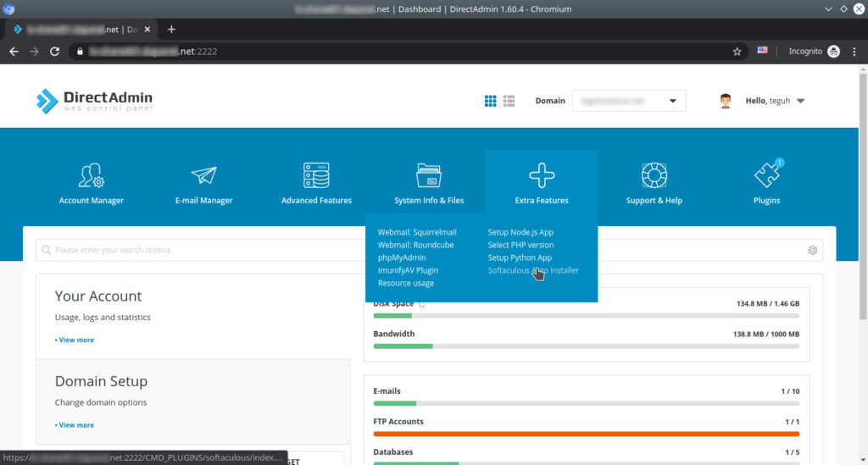This screenshot has width=868, height=465.
Task: Go forward in browser history
Action: (x=34, y=52)
